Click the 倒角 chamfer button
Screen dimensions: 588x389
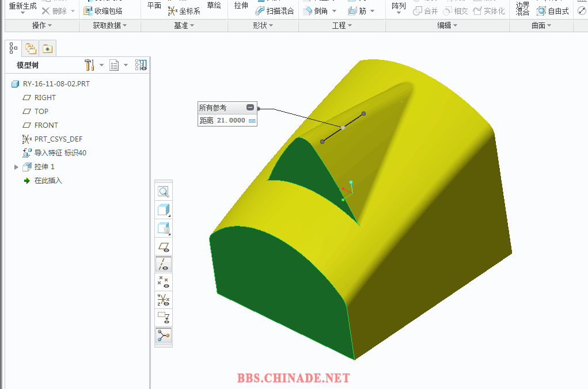(316, 11)
